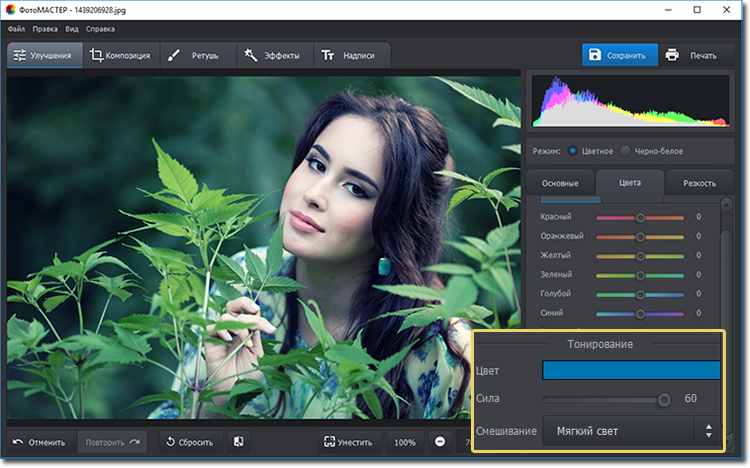The width and height of the screenshot is (750, 468).
Task: Click the before/after compare icon
Action: (x=239, y=442)
